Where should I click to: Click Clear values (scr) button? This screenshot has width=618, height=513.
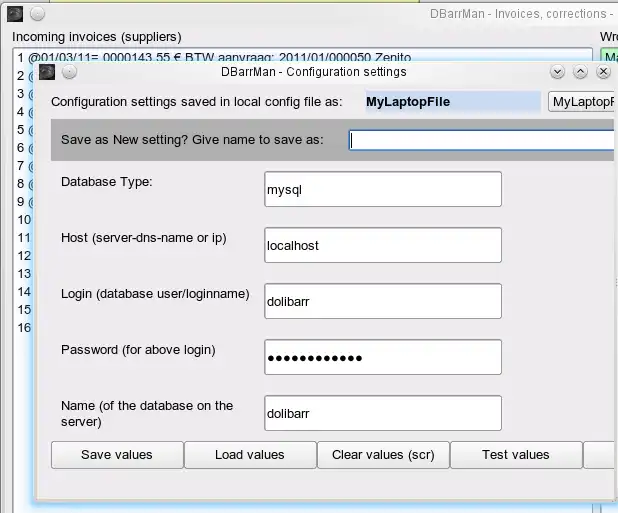[x=383, y=455]
